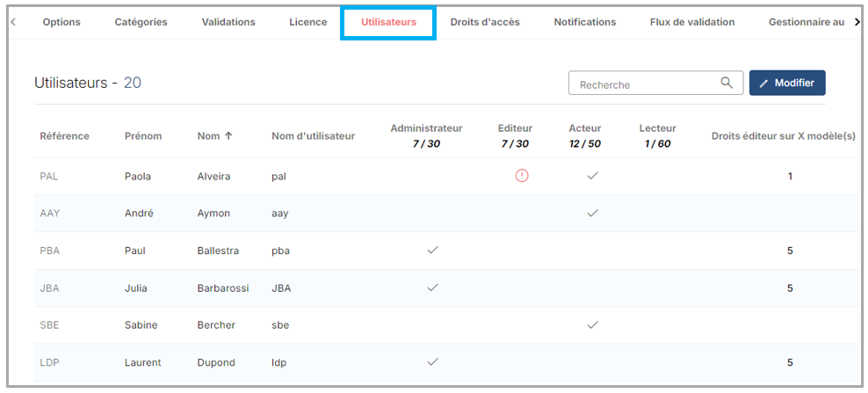The width and height of the screenshot is (868, 393).
Task: Select the Notifications tab
Action: click(x=585, y=22)
